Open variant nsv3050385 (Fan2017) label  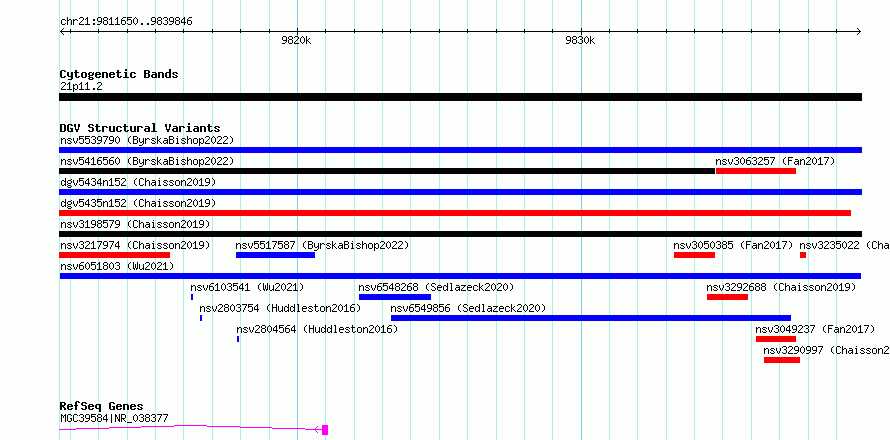coord(733,245)
